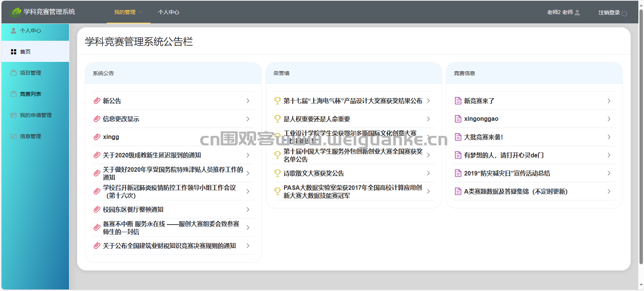Click document icon beside 有梦想的人，请打开心灵de门
The height and width of the screenshot is (291, 644).
[458, 155]
